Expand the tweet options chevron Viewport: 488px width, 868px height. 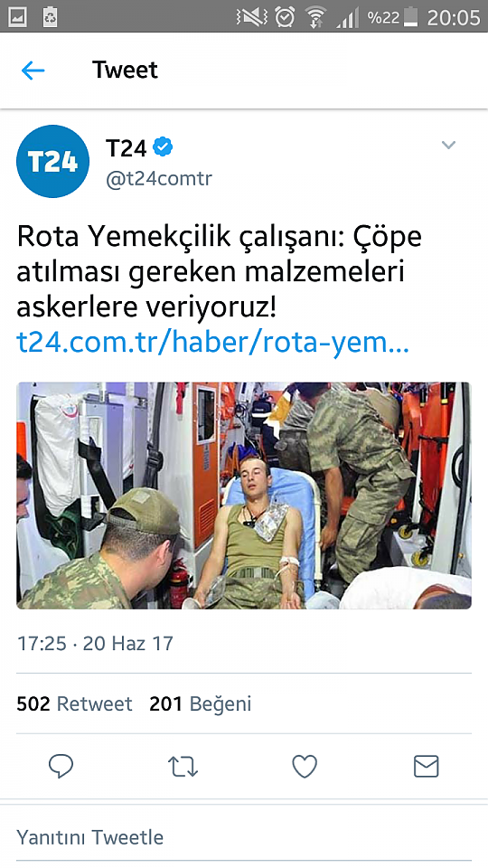(448, 145)
